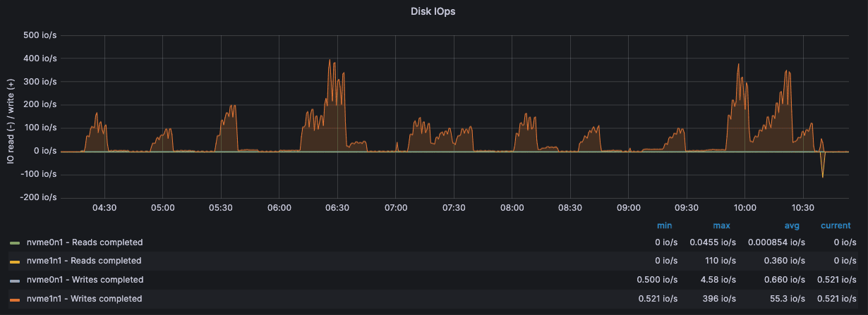This screenshot has height=315, width=868.
Task: Click max value 110 io/s
Action: 721,261
